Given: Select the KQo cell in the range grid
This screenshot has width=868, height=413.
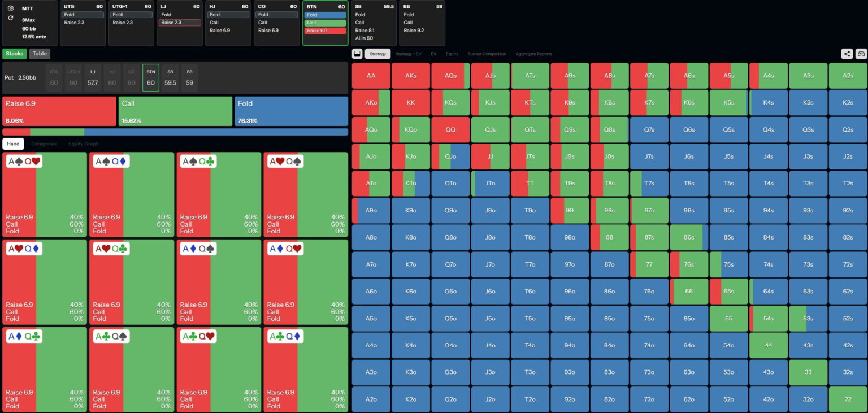Looking at the screenshot, I should tap(411, 129).
